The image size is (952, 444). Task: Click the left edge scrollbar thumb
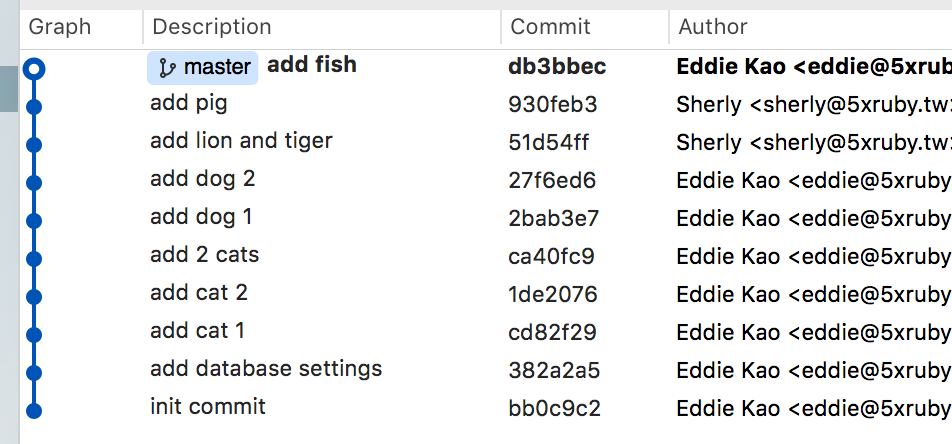pos(8,90)
